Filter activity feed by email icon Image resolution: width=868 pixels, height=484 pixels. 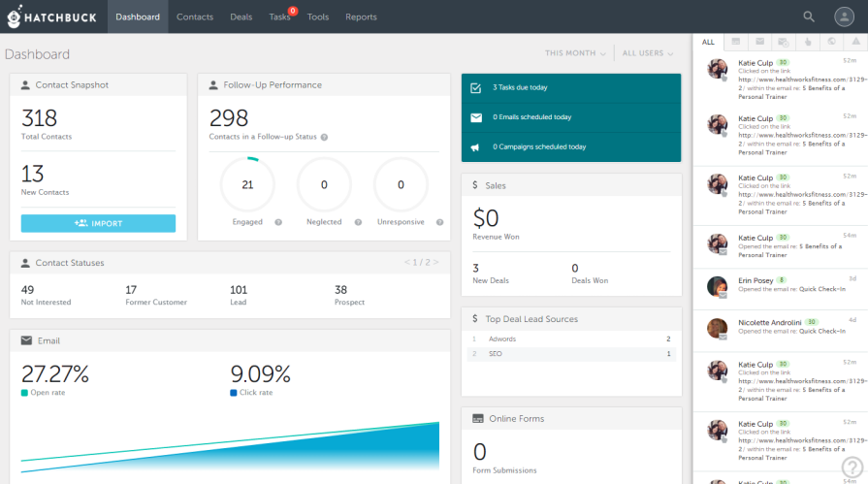click(x=759, y=43)
